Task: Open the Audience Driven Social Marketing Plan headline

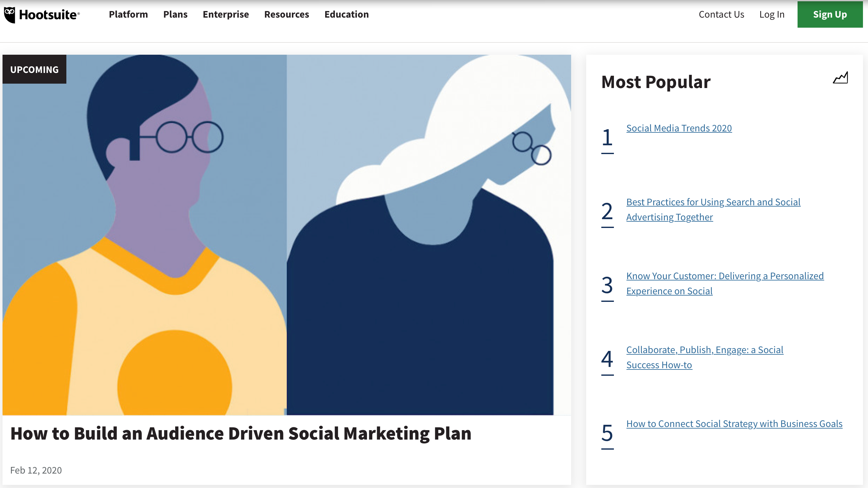Action: coord(241,433)
